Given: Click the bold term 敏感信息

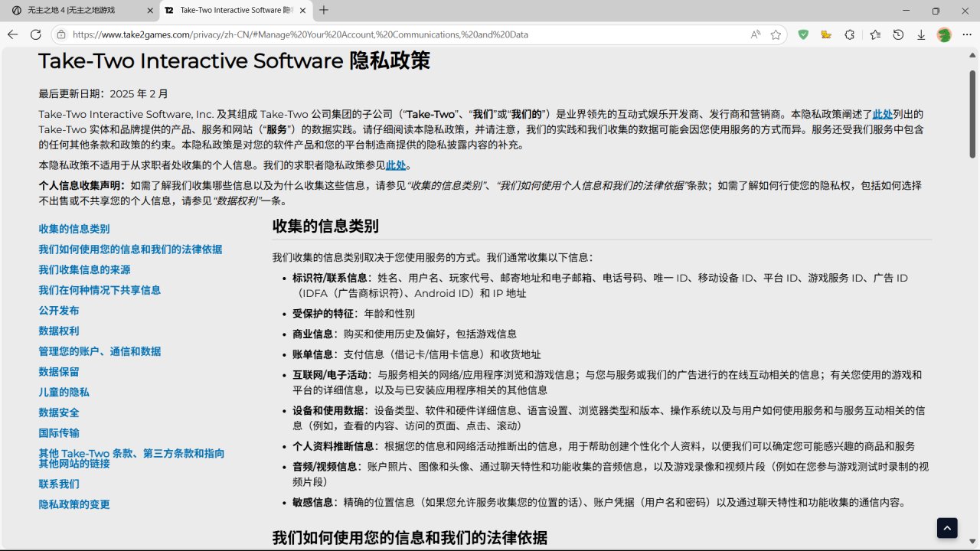Looking at the screenshot, I should coord(312,502).
